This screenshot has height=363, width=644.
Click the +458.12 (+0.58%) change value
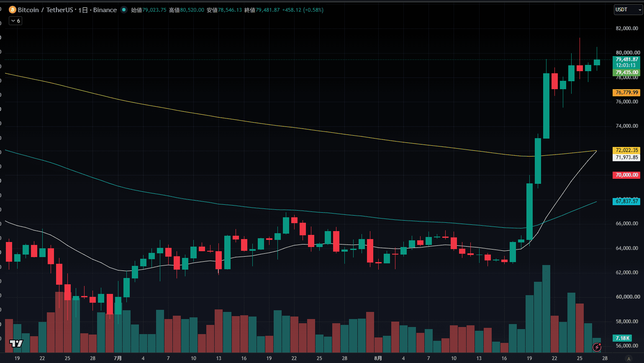[303, 10]
